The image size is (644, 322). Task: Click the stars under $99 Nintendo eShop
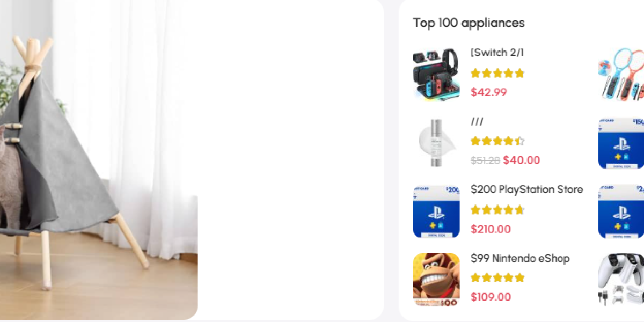click(x=497, y=278)
